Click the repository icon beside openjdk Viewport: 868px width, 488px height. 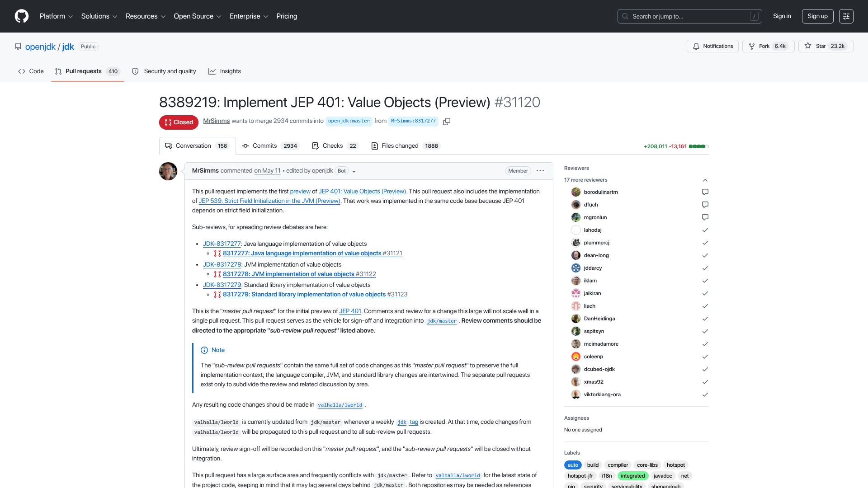(18, 47)
